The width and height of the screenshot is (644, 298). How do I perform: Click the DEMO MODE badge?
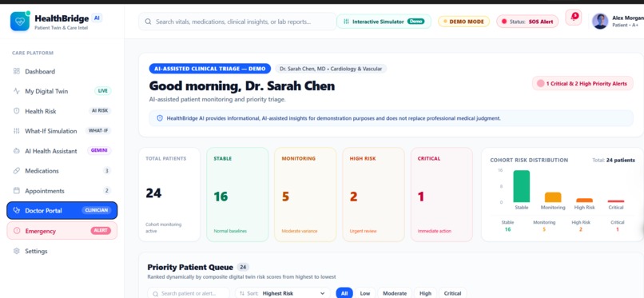[463, 22]
